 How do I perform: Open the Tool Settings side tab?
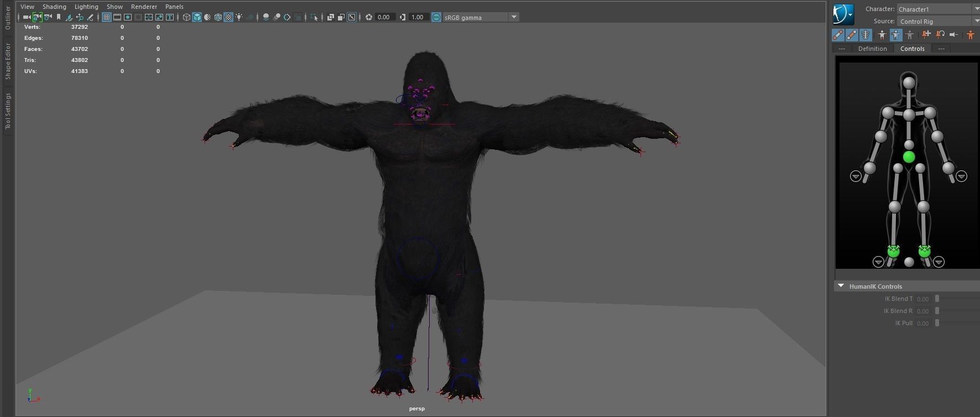(x=8, y=111)
